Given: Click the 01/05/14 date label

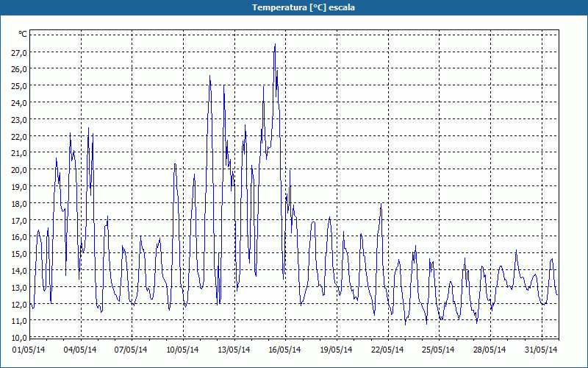Looking at the screenshot, I should 29,350.
